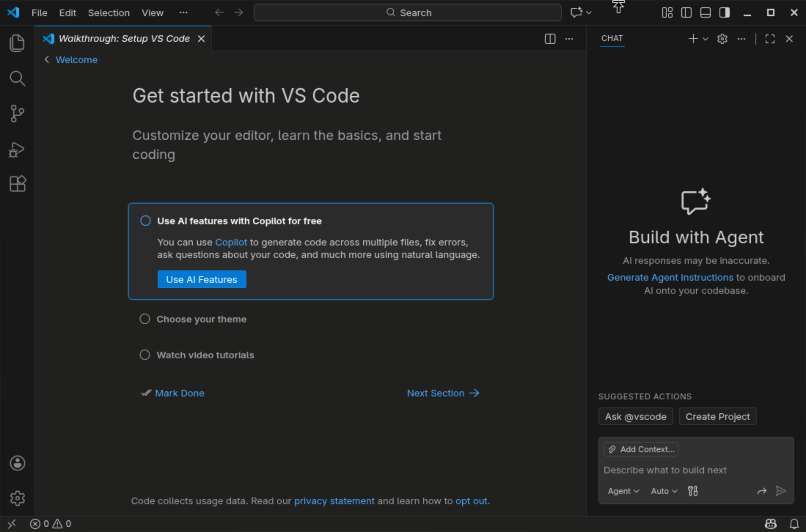The image size is (806, 532).
Task: Open the Search view in activity bar
Action: click(17, 78)
